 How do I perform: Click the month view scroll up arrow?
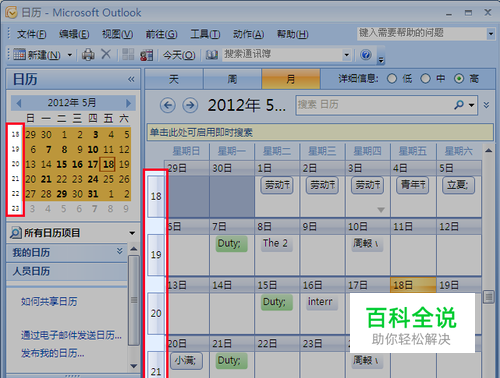[488, 151]
